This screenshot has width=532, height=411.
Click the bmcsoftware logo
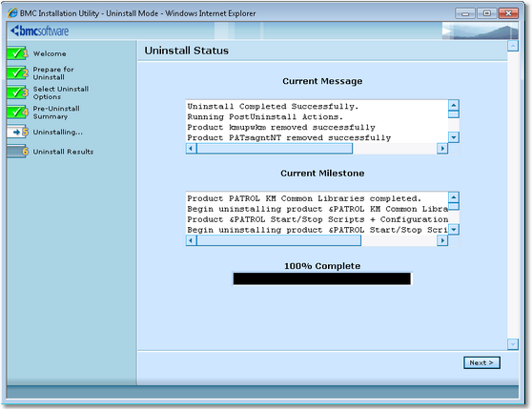[39, 31]
